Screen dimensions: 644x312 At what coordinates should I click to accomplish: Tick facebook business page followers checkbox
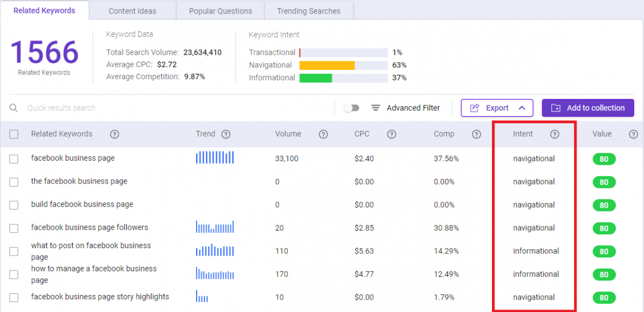tap(14, 228)
